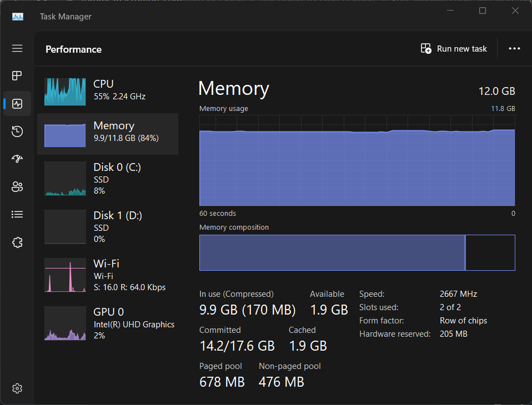Open App history page icon
532x405 pixels.
pyautogui.click(x=17, y=131)
